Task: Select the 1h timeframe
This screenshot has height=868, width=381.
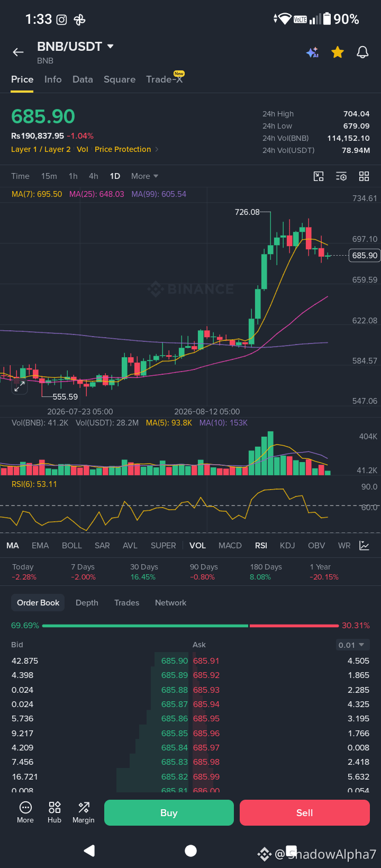Action: (x=73, y=176)
